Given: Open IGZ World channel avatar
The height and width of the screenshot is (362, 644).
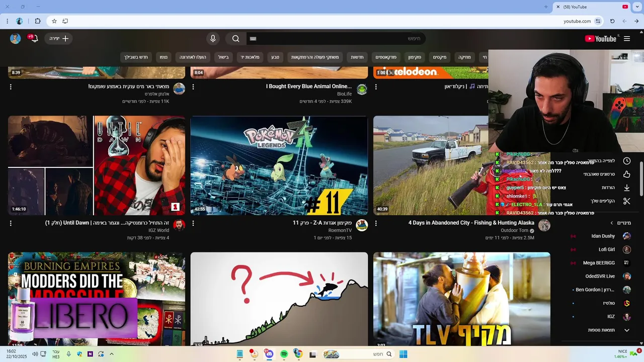Looking at the screenshot, I should point(179,225).
